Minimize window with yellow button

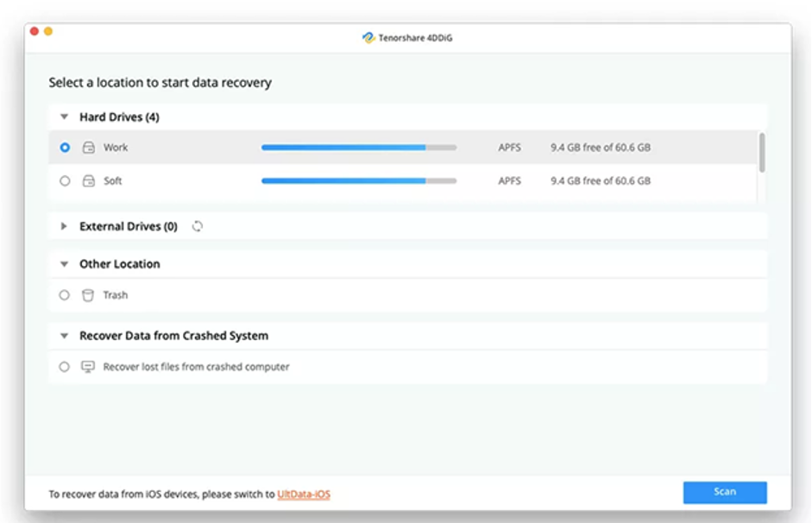tap(48, 32)
